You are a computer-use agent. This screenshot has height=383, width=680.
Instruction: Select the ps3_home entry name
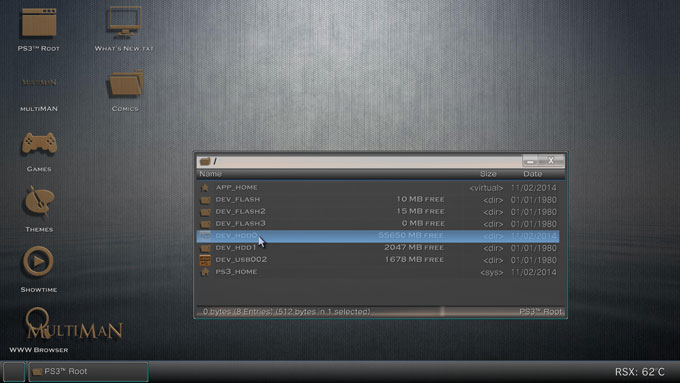236,272
